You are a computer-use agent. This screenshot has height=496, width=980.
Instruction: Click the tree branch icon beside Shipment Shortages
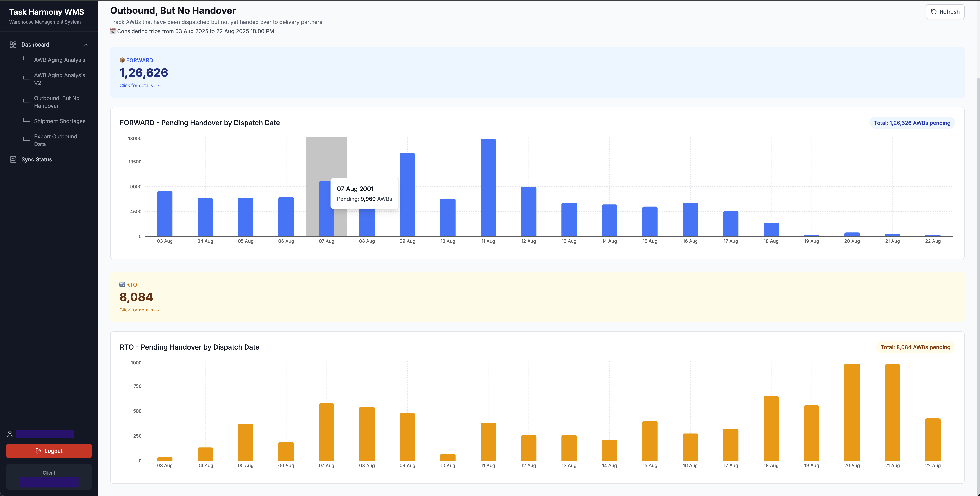[26, 120]
